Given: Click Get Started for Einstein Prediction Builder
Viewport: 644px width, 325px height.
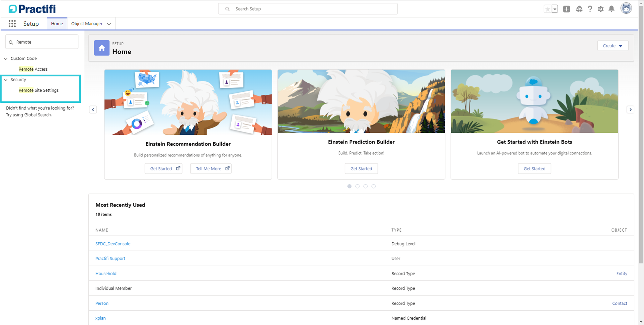Looking at the screenshot, I should point(361,169).
